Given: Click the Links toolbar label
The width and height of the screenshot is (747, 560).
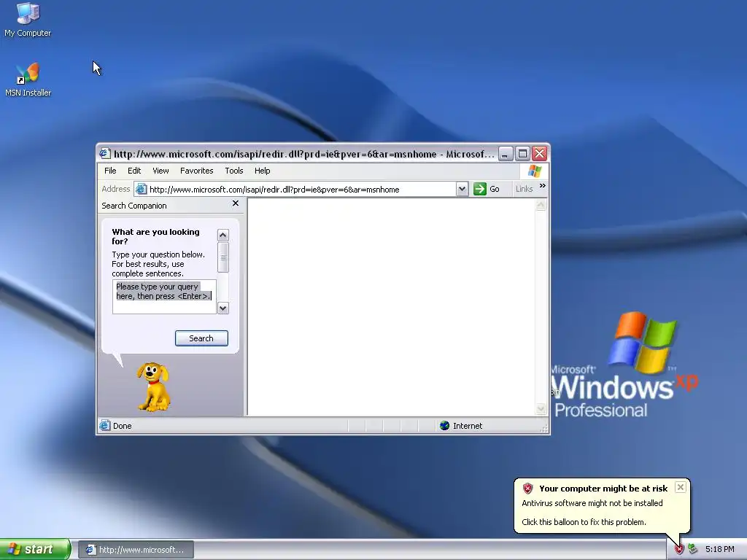Looking at the screenshot, I should click(524, 189).
